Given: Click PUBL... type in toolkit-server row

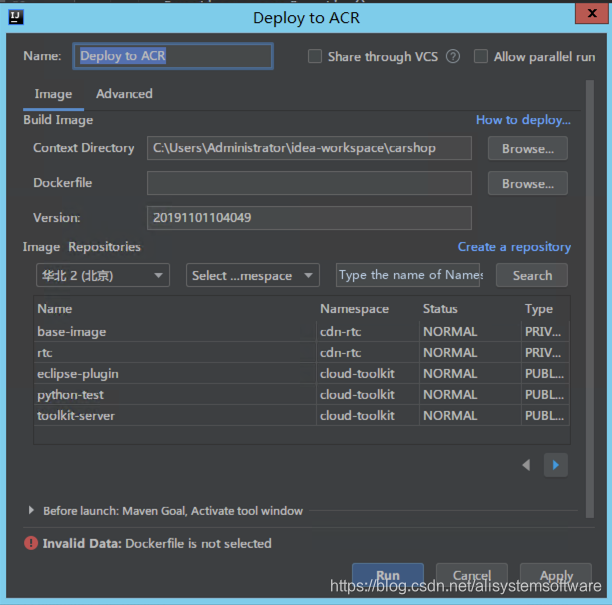Looking at the screenshot, I should (544, 416).
